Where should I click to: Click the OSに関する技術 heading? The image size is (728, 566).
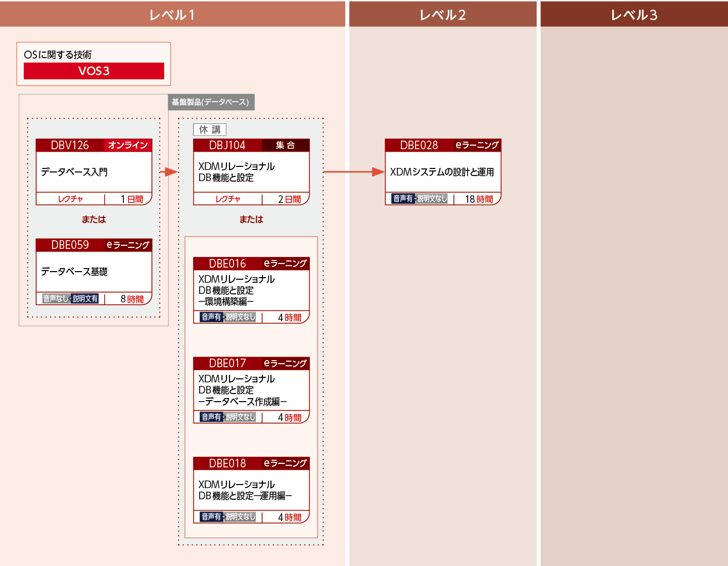58,55
